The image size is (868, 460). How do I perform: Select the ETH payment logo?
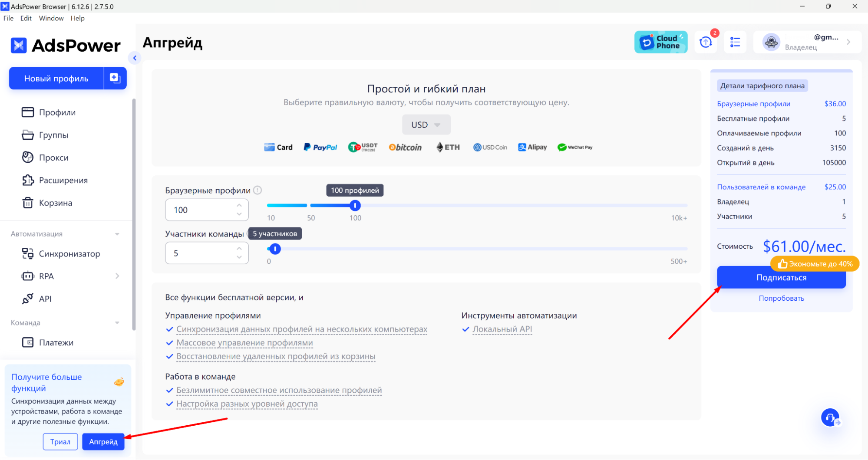(x=448, y=147)
